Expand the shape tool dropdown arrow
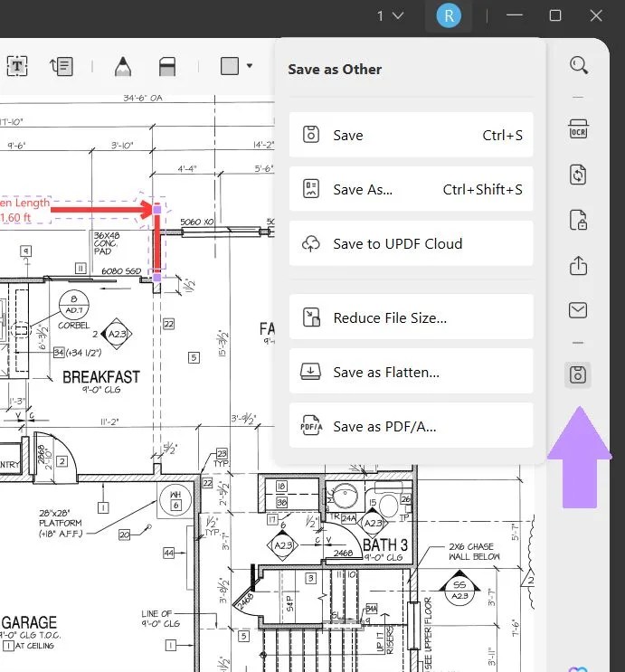Viewport: 625px width, 672px height. (250, 66)
